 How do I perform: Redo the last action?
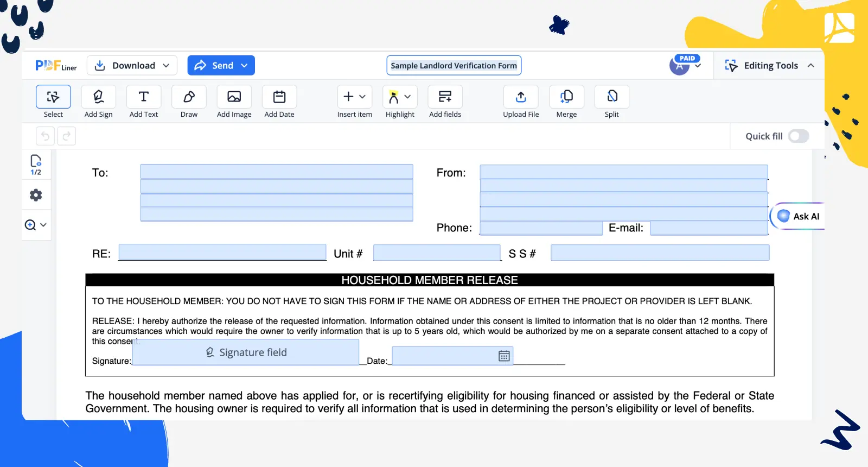[x=67, y=136]
